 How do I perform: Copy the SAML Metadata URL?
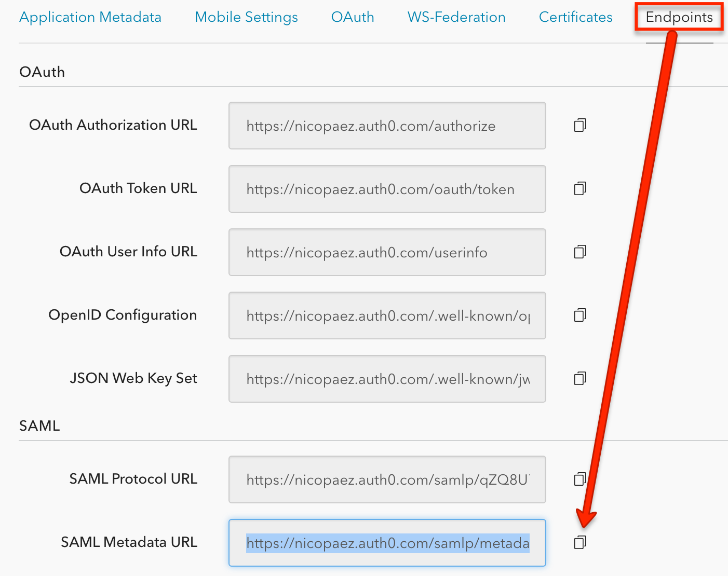point(580,542)
